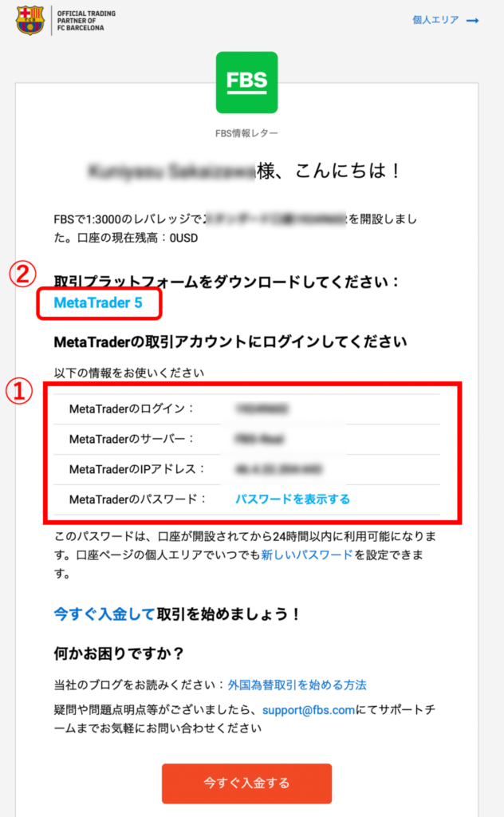Image resolution: width=504 pixels, height=817 pixels.
Task: Click the FBS情報レター caption
Action: click(246, 133)
